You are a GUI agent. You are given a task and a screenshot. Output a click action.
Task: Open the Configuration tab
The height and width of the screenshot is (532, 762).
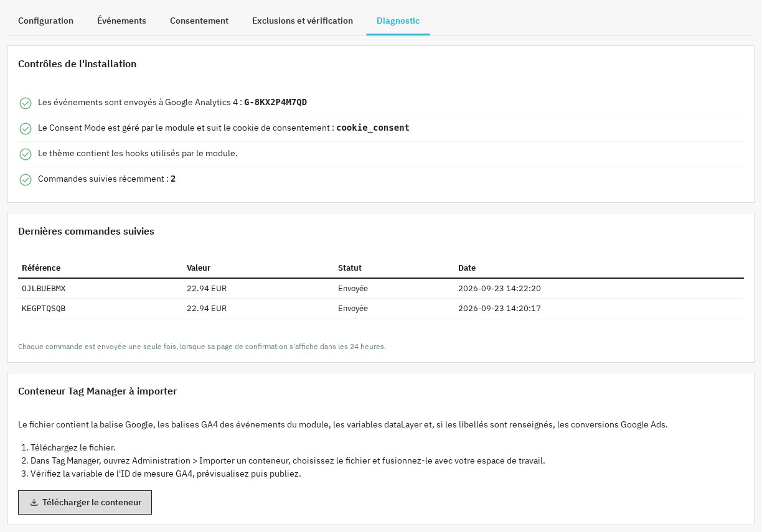pos(45,21)
